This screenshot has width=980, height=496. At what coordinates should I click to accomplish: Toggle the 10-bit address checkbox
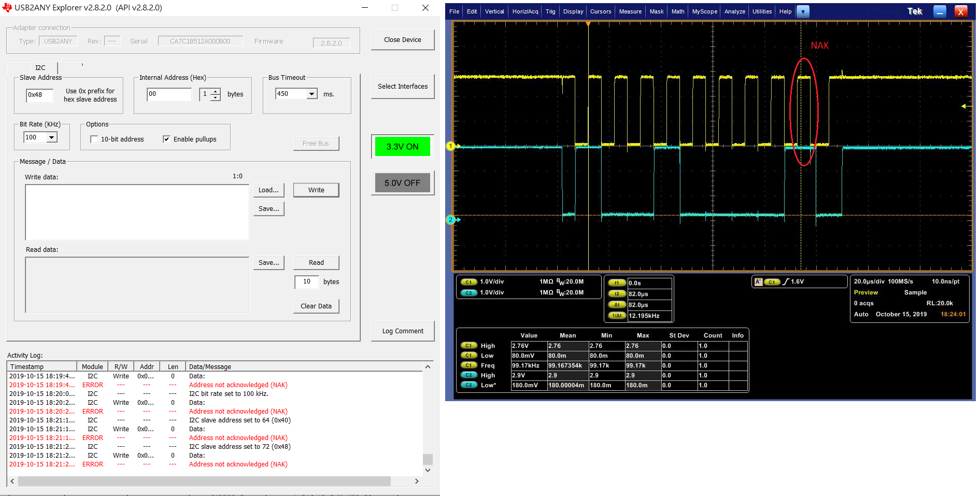coord(94,139)
